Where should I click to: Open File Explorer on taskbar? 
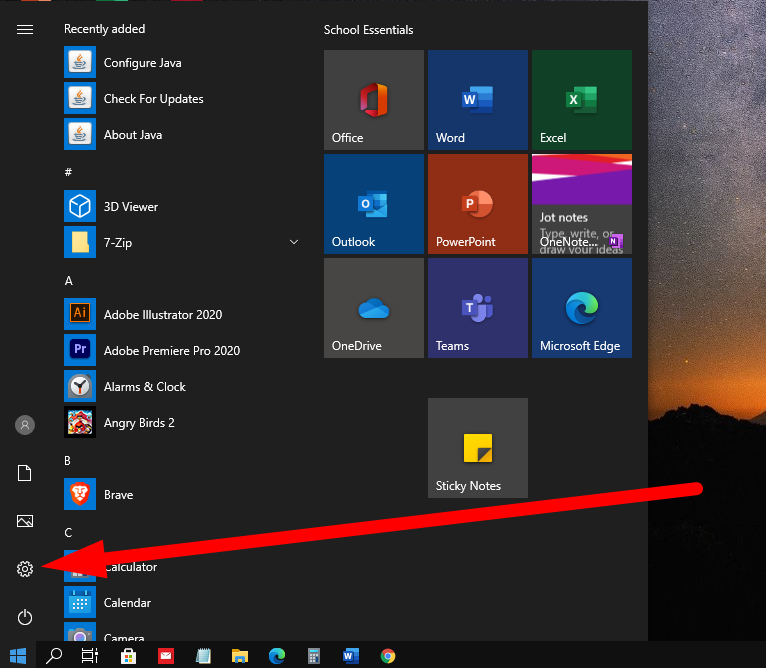point(240,656)
